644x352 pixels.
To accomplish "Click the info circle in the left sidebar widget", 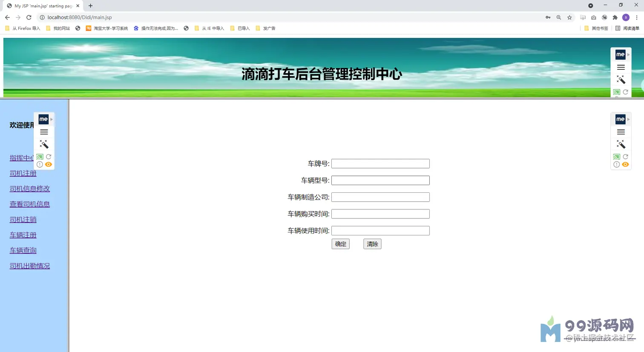I will coord(40,164).
